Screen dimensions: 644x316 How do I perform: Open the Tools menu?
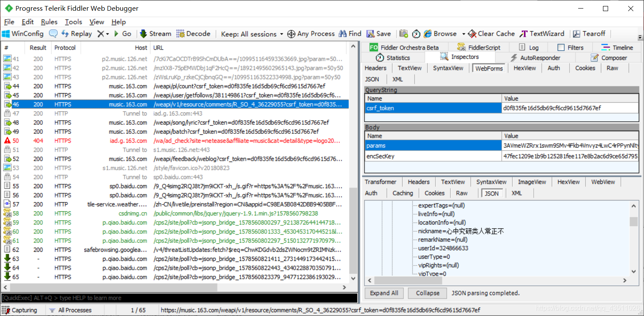pos(74,22)
